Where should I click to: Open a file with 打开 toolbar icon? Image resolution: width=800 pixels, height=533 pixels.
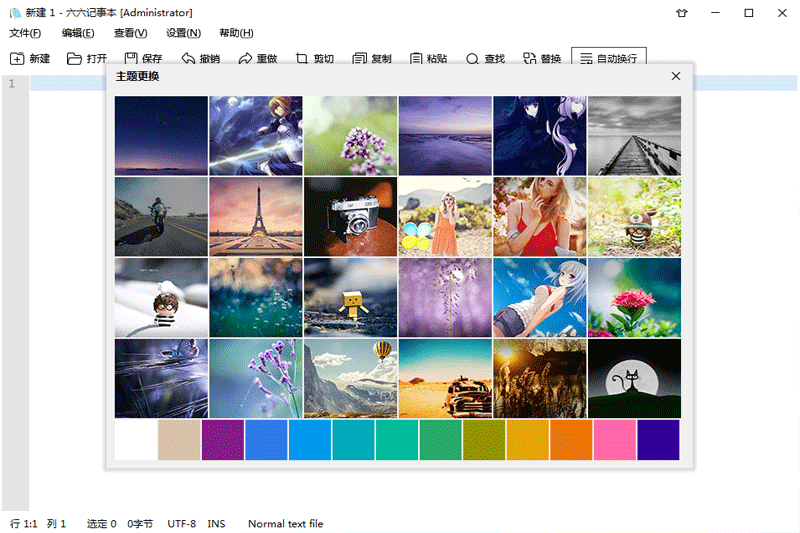tap(74, 59)
